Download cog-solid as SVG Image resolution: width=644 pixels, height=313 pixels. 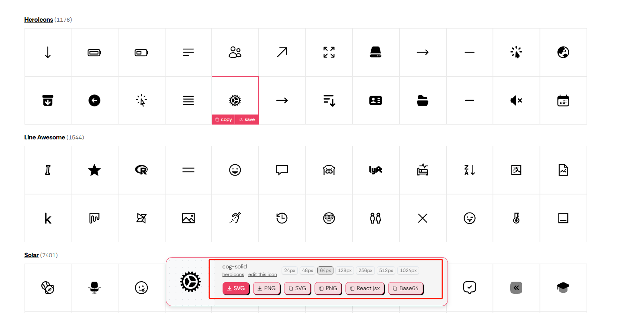236,288
